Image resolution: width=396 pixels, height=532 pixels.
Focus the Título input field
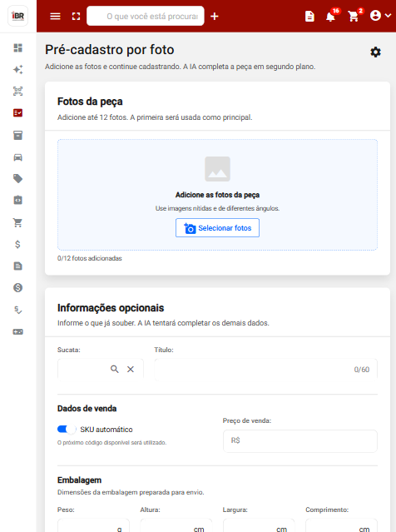pyautogui.click(x=266, y=370)
